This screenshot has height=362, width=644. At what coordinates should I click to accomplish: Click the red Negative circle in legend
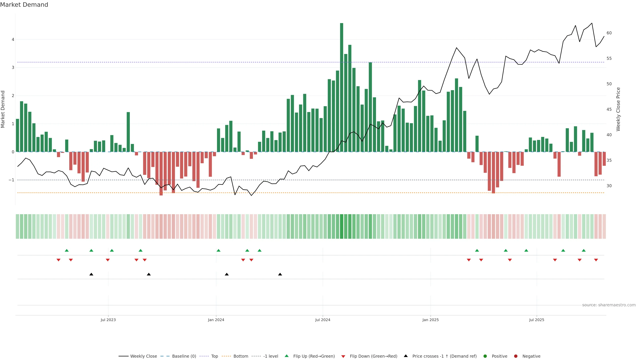[x=516, y=356]
